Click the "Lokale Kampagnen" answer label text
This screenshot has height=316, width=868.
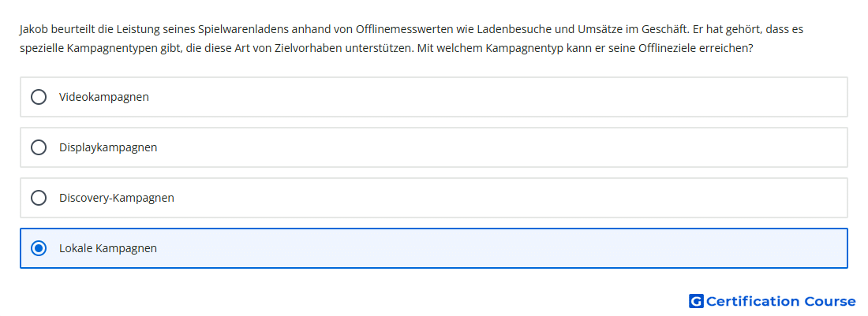[107, 248]
